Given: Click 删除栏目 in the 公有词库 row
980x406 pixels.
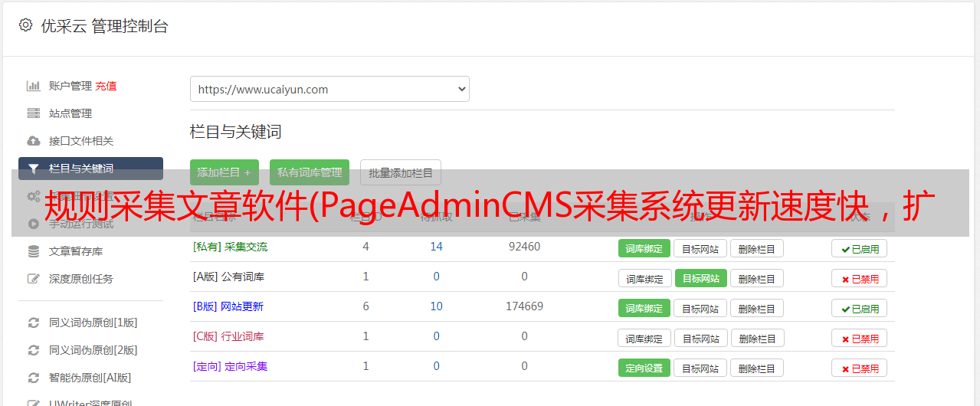Looking at the screenshot, I should 756,278.
